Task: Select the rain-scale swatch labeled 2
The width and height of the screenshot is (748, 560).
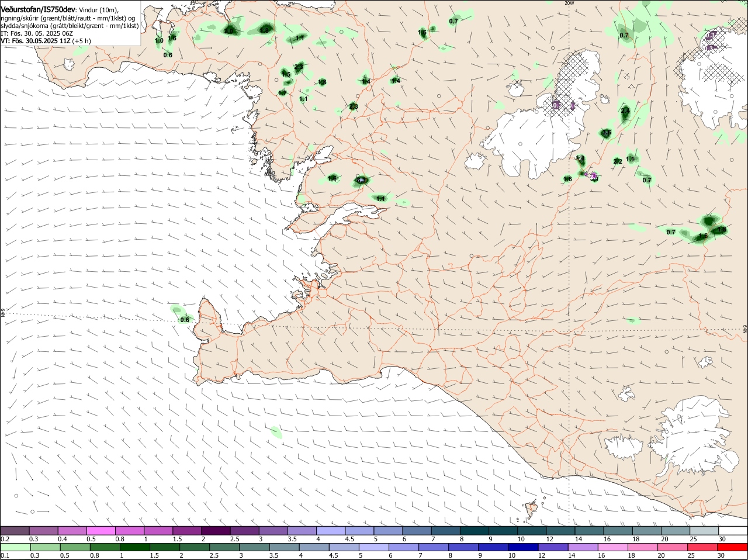Action: click(194, 547)
